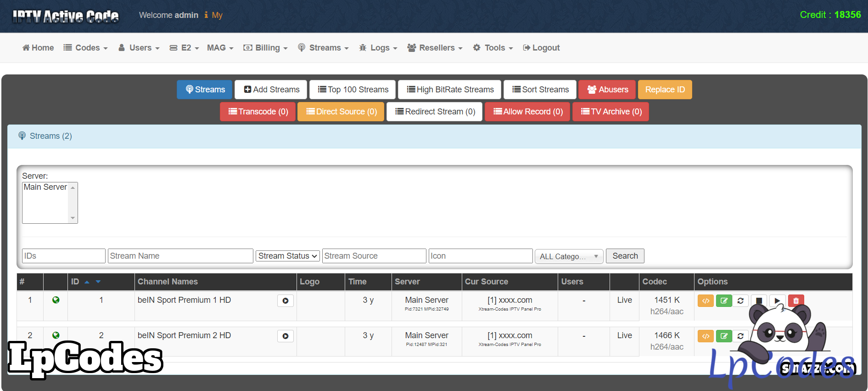
Task: Stop the beIN Sport Premium 1 HD stream
Action: click(759, 301)
